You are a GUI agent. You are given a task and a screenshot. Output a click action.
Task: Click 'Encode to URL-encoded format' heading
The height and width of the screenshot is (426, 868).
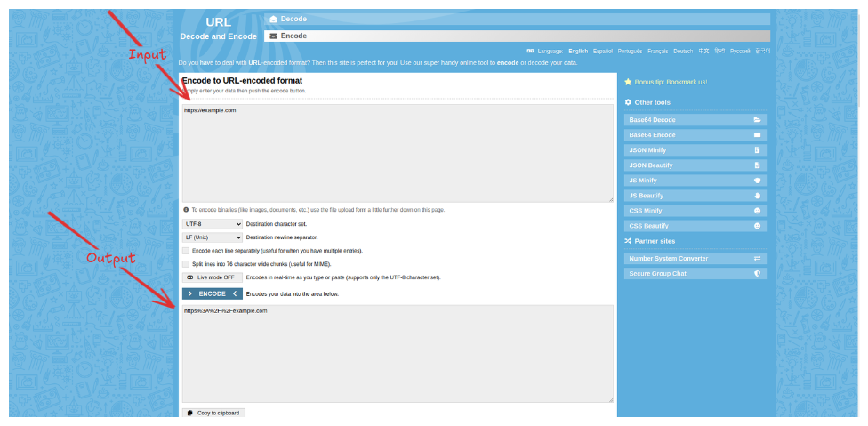click(x=242, y=81)
